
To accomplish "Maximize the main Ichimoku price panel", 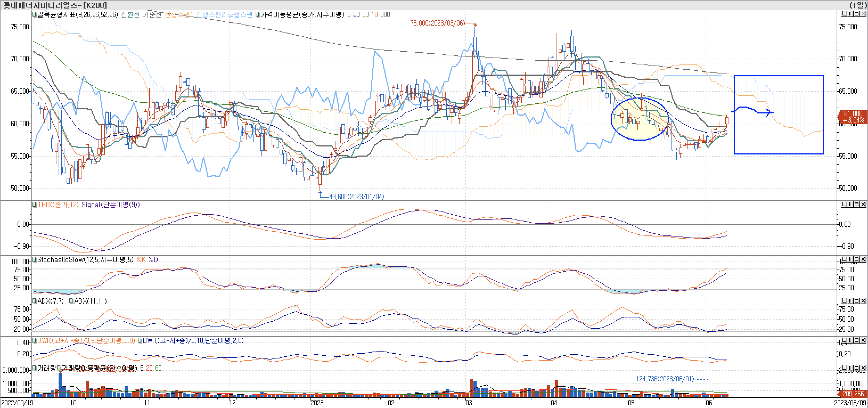I will point(857,14).
